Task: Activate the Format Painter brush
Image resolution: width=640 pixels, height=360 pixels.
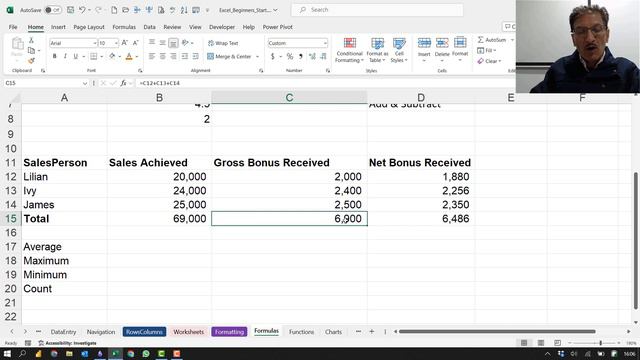Action: pyautogui.click(x=31, y=61)
